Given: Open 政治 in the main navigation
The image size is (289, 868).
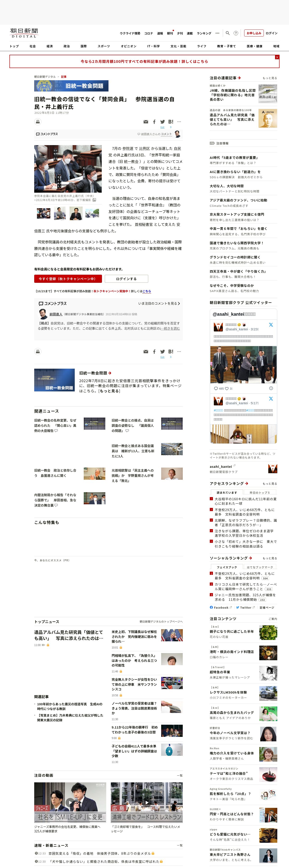Looking at the screenshot, I should click(67, 46).
